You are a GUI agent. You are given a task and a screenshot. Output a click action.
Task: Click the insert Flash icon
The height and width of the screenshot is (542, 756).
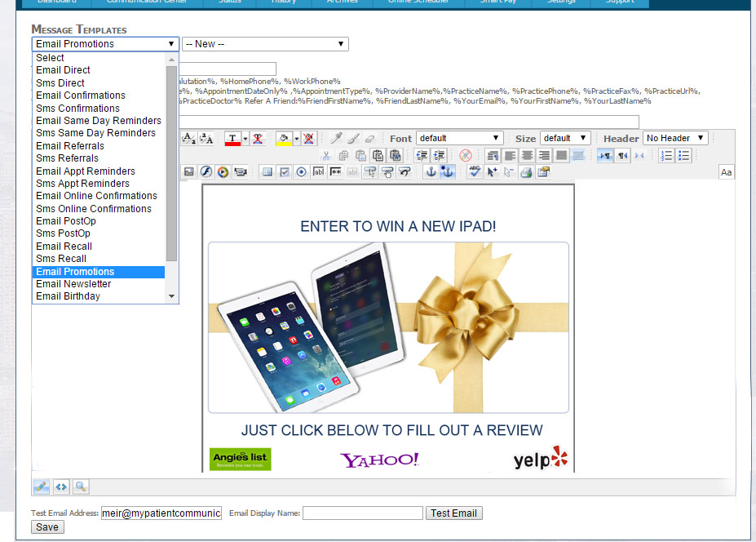[x=206, y=171]
